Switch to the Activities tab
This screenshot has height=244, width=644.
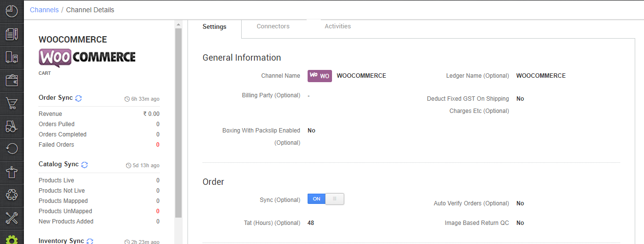(x=338, y=26)
